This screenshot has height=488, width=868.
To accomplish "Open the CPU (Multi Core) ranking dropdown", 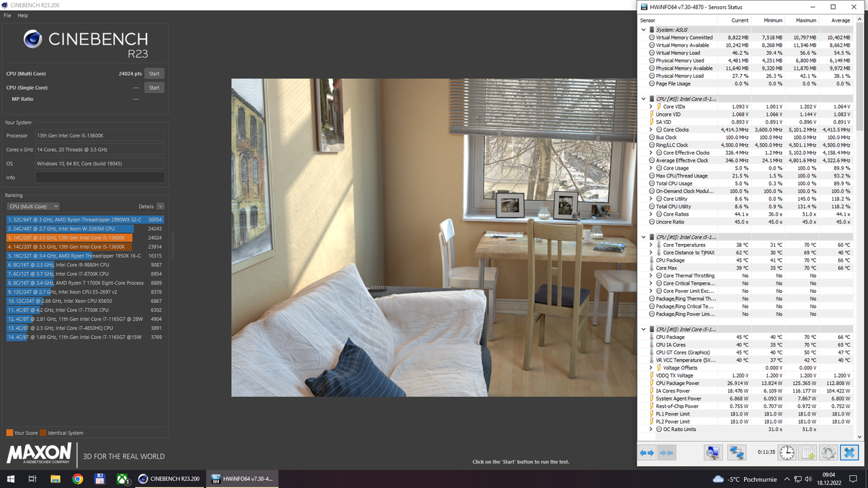I will point(32,206).
